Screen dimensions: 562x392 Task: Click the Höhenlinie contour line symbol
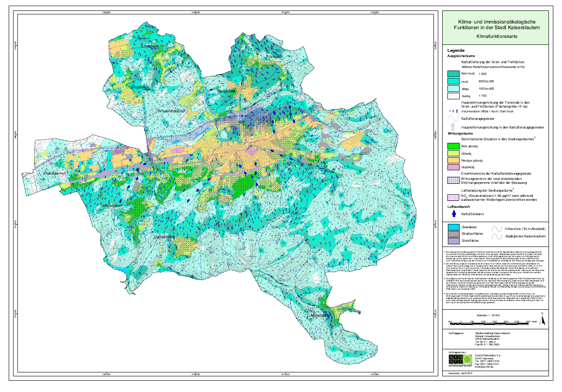coord(497,228)
